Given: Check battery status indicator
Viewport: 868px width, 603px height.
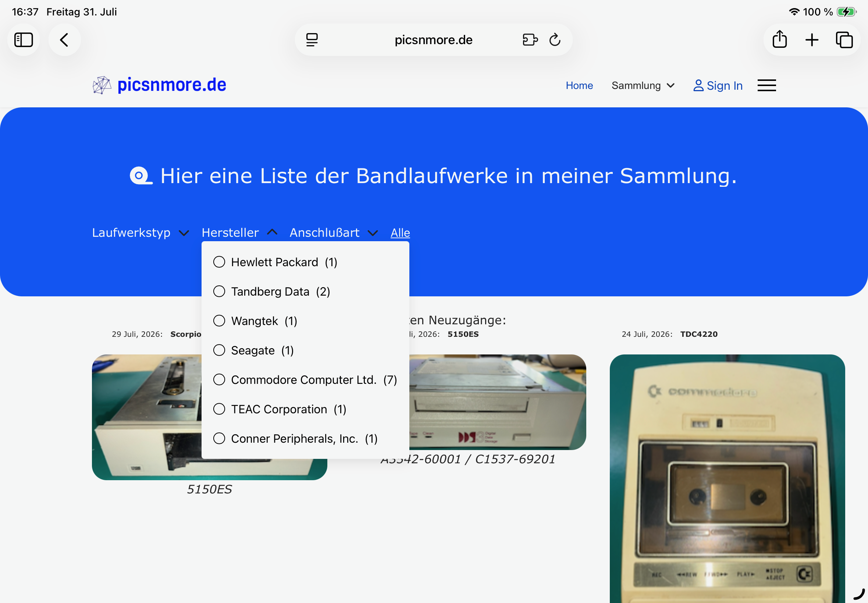Looking at the screenshot, I should tap(847, 12).
